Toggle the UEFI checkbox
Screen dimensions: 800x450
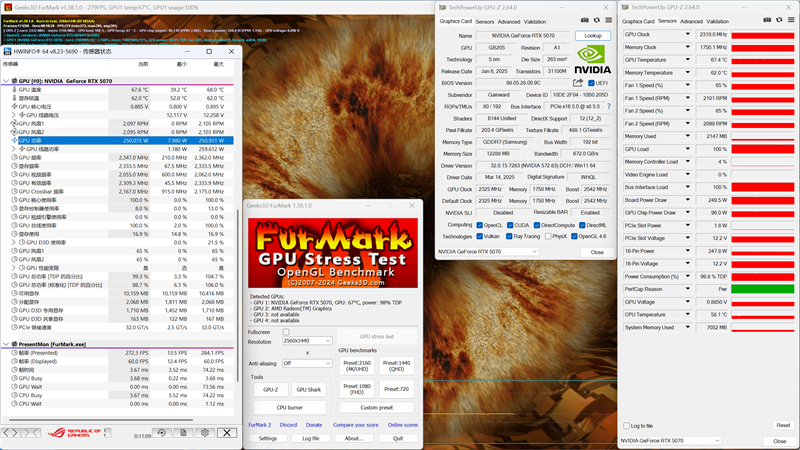point(591,83)
